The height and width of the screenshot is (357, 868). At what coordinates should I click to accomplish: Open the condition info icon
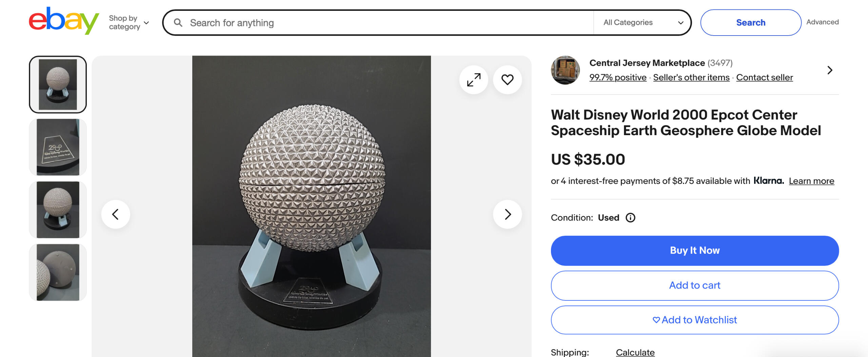coord(630,218)
